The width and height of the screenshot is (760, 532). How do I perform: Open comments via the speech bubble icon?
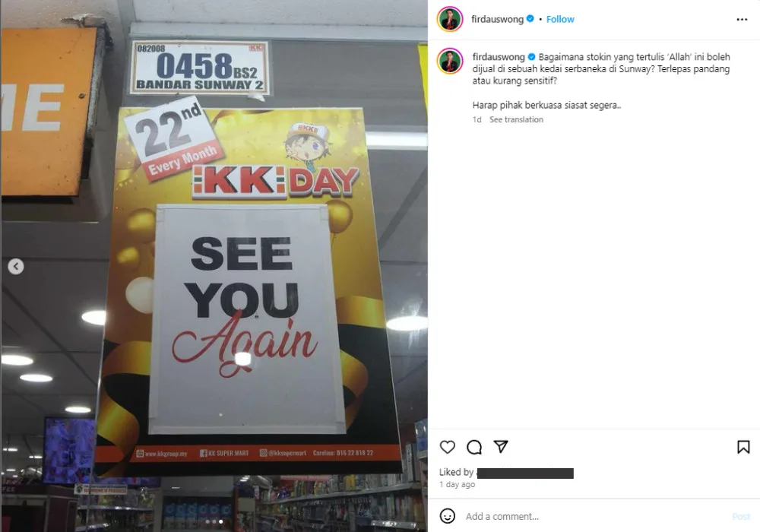pos(474,447)
